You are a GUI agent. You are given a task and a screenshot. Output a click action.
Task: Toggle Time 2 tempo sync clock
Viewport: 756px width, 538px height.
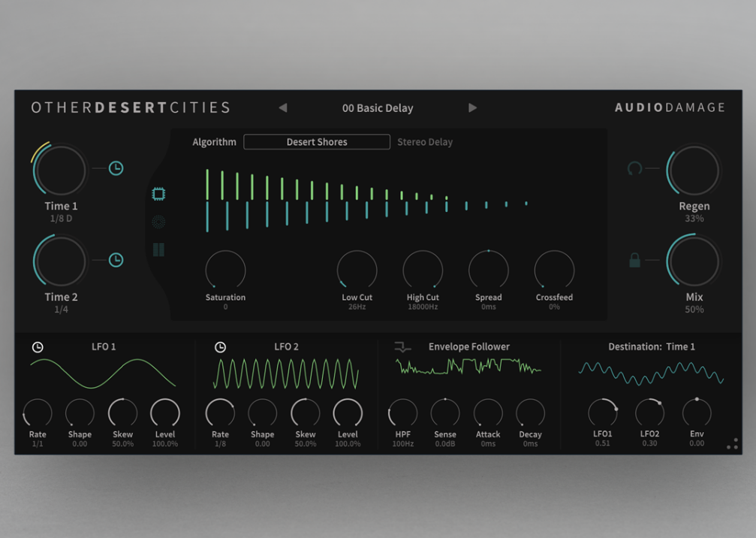point(116,259)
